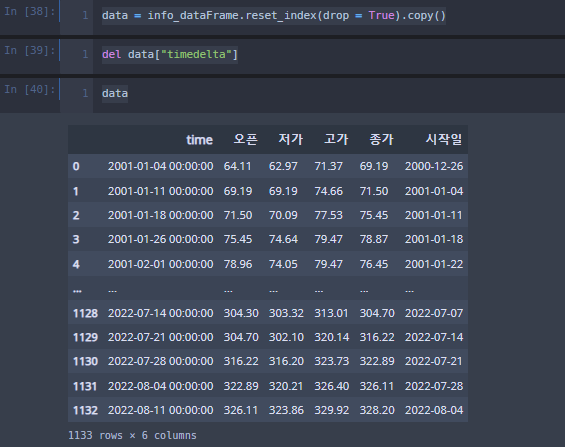
Task: Click the 고가 value 77.53
Action: pos(329,215)
